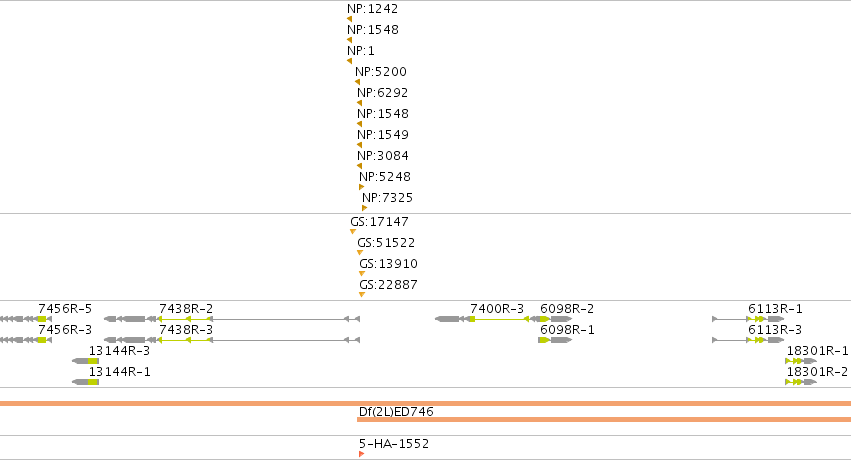Click the arrow marker under NP:3084
The width and height of the screenshot is (851, 460).
(359, 166)
